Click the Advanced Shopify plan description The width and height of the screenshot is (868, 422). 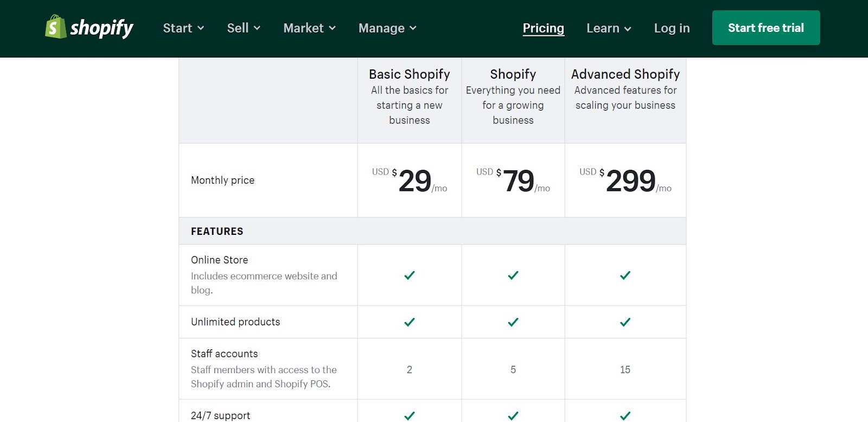626,98
